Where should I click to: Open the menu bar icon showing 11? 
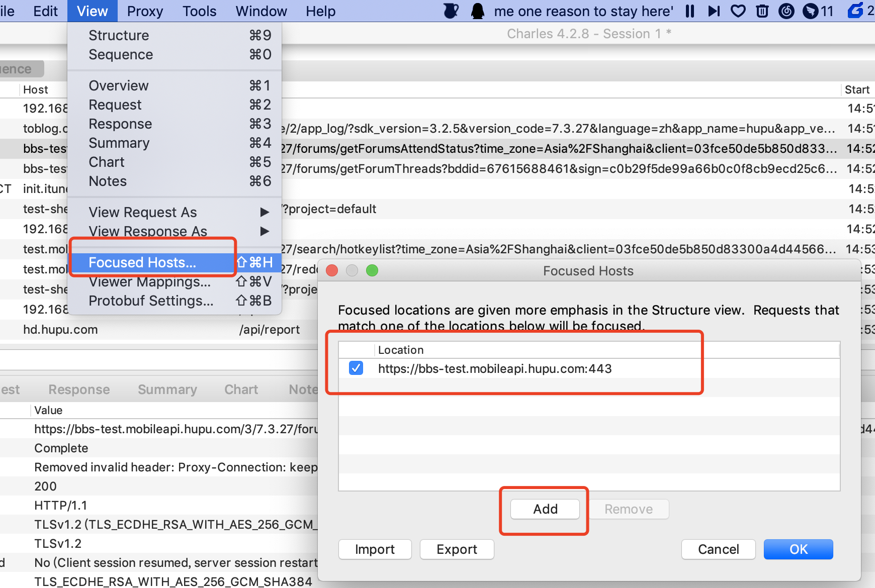click(x=818, y=11)
